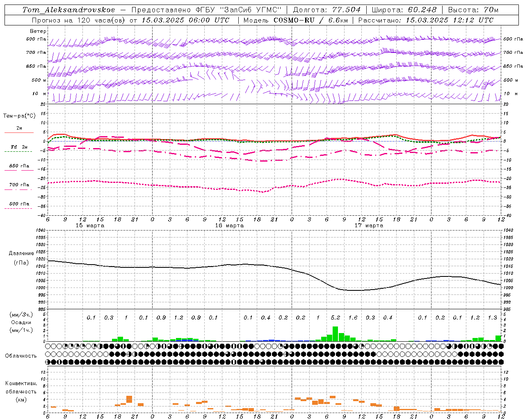The height and width of the screenshot is (420, 525).
Task: Click the 1.3 precipitation value
Action: (492, 317)
